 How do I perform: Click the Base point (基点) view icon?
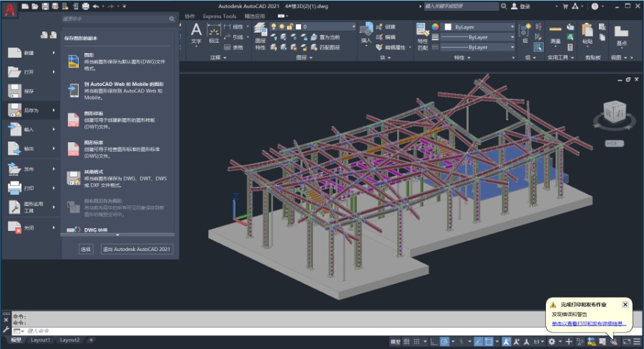point(621,31)
